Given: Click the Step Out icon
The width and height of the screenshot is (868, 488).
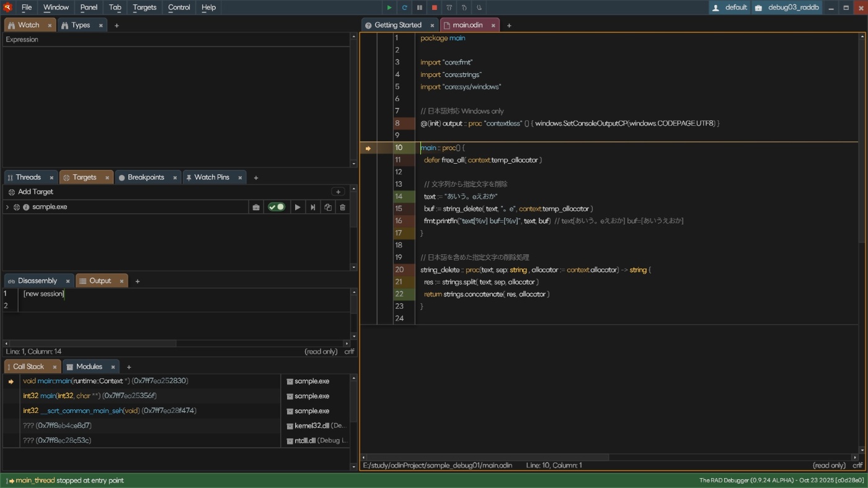Looking at the screenshot, I should point(479,7).
